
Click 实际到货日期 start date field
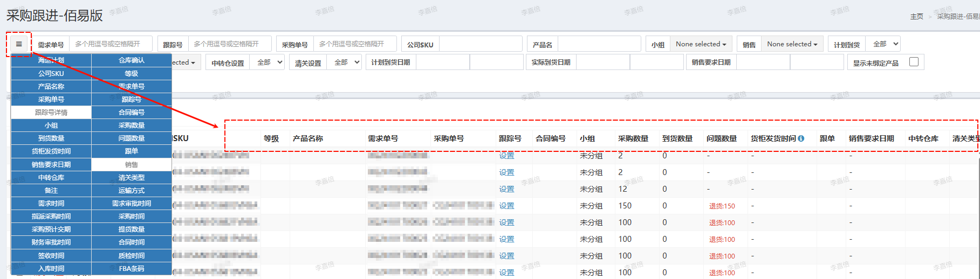[x=603, y=62]
